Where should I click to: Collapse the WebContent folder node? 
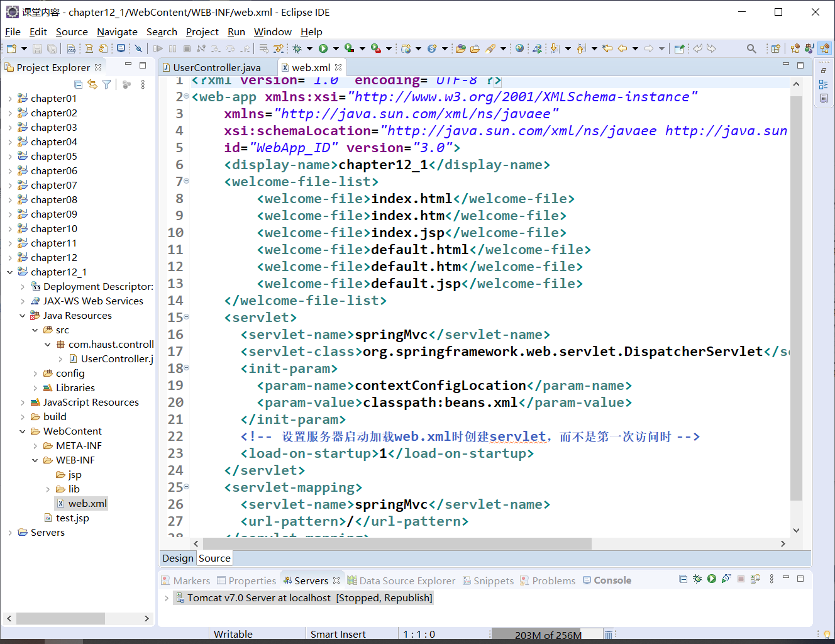[x=23, y=431]
